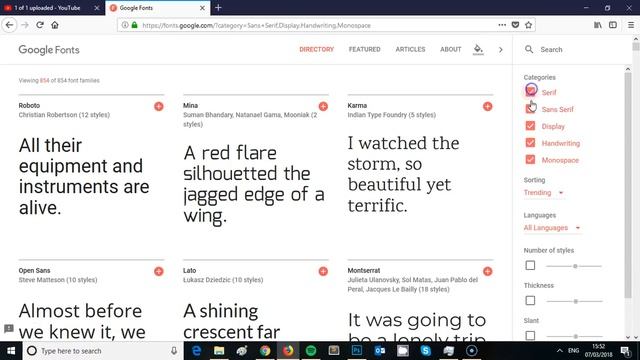Viewport: 640px width, 360px height.
Task: Adjust the Thickness slider handle
Action: [576, 301]
